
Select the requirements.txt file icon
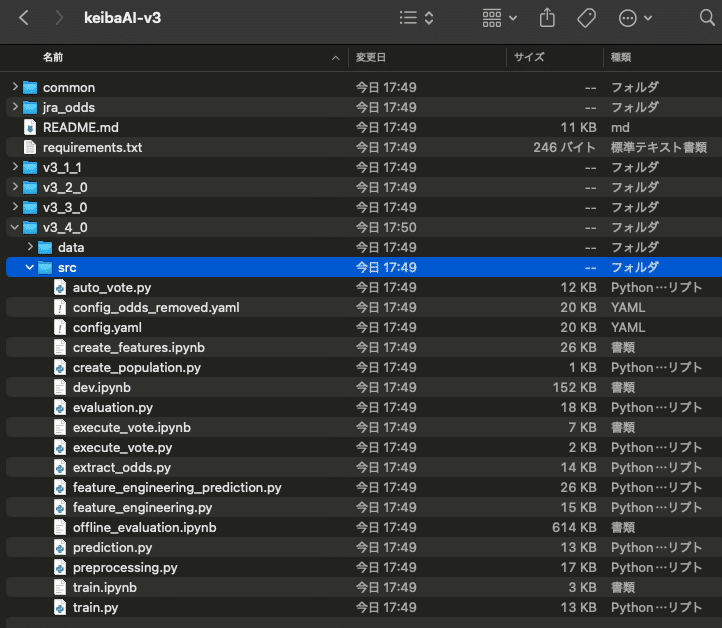(x=30, y=147)
